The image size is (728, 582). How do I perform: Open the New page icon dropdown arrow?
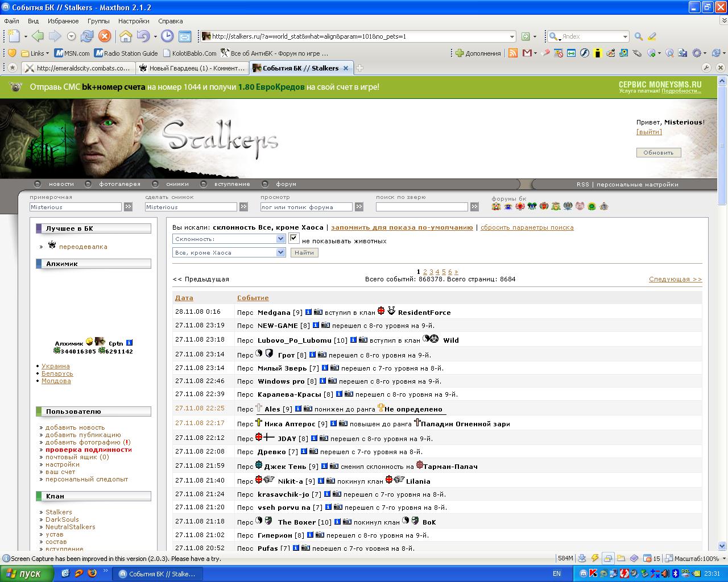pyautogui.click(x=25, y=36)
